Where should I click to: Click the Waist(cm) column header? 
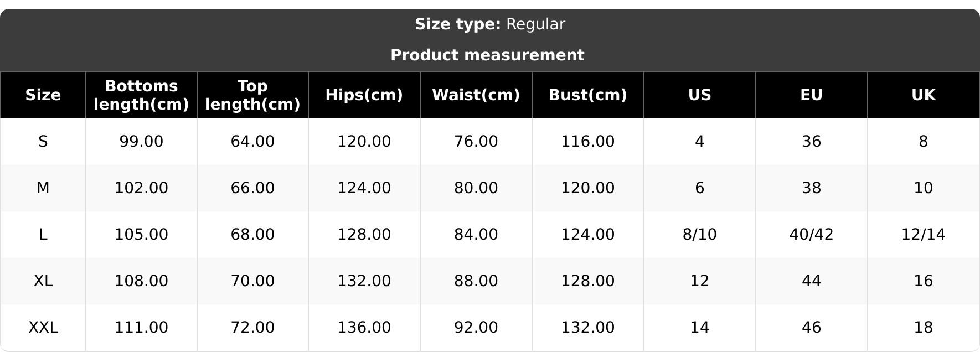click(x=476, y=95)
